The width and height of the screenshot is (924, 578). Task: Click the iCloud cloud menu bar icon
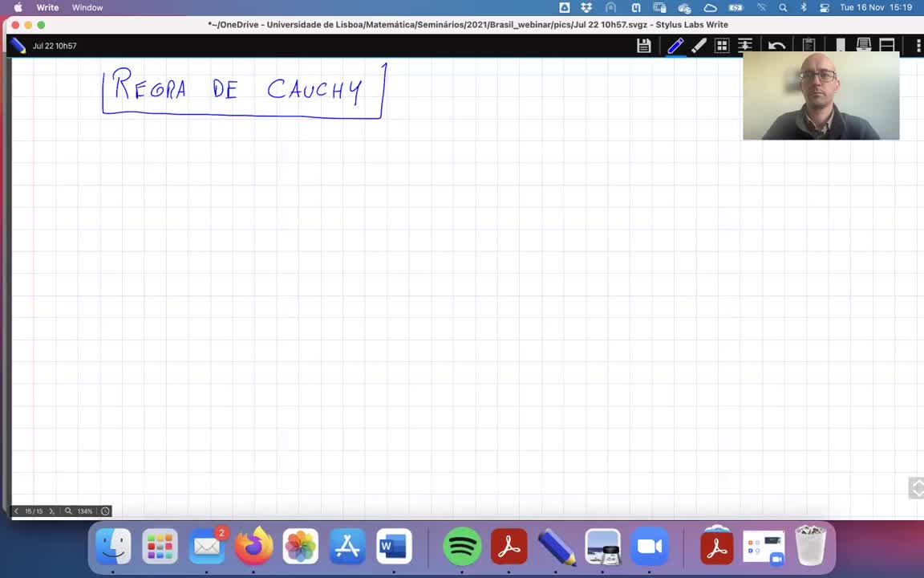click(x=710, y=8)
